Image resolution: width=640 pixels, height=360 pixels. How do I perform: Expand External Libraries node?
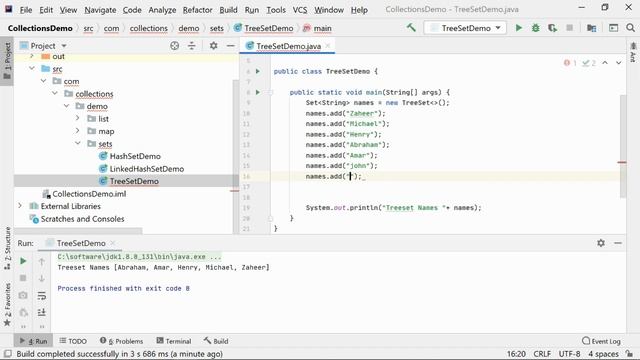tap(20, 206)
